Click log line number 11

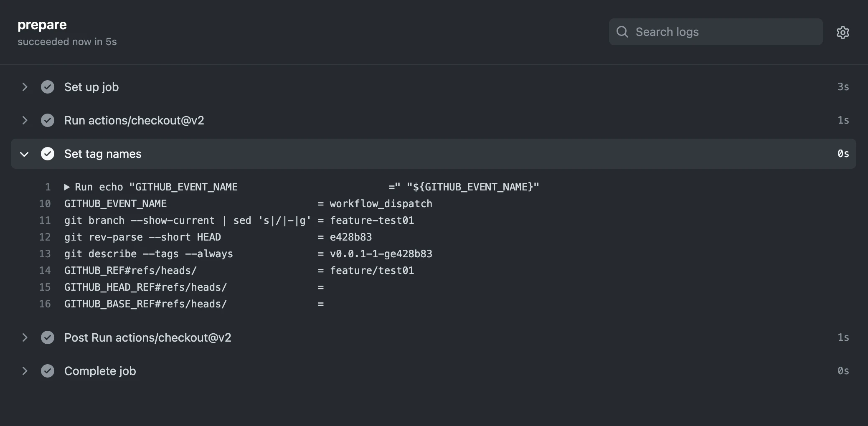pyautogui.click(x=45, y=221)
